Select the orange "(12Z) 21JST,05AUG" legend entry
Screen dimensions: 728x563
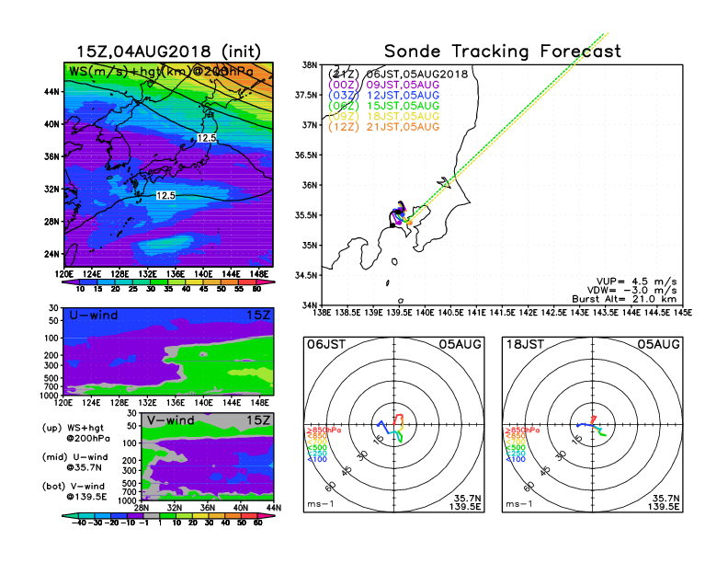point(383,127)
